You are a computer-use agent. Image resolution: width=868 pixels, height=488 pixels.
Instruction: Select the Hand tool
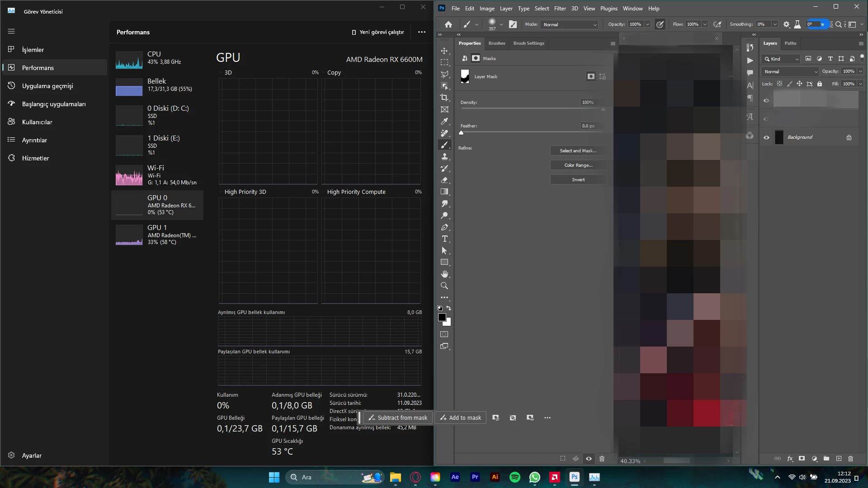pyautogui.click(x=444, y=274)
